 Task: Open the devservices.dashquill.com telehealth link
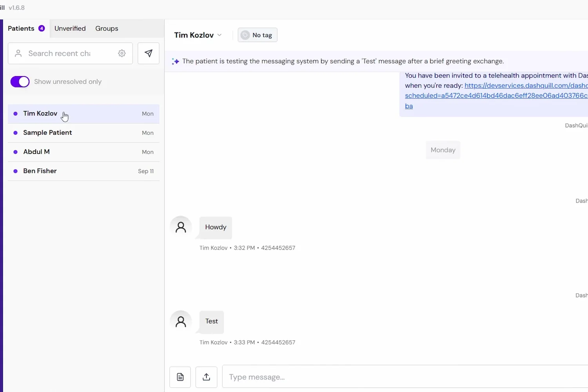click(496, 96)
